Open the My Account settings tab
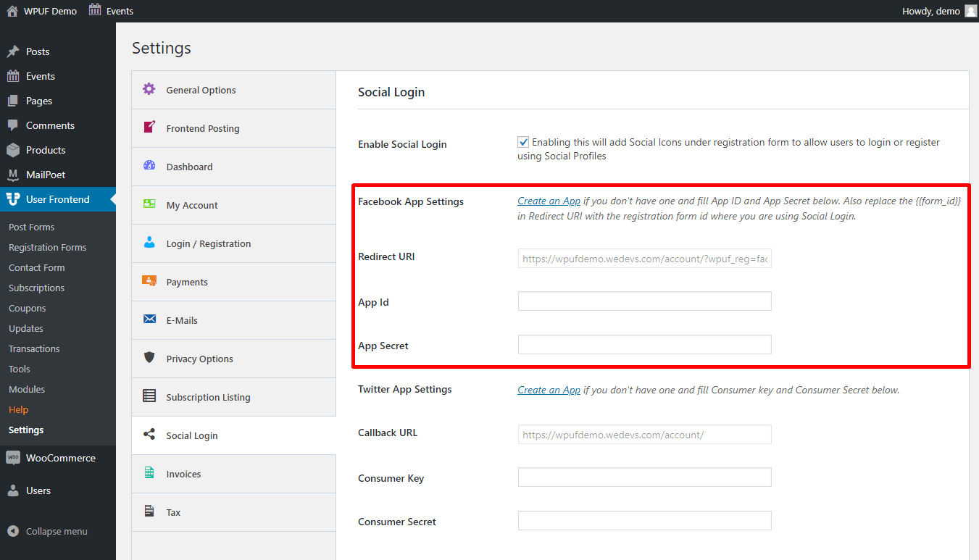This screenshot has width=979, height=560. 192,204
